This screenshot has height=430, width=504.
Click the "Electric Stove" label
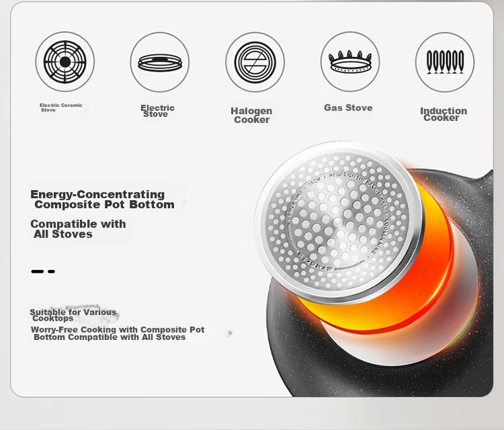click(157, 111)
